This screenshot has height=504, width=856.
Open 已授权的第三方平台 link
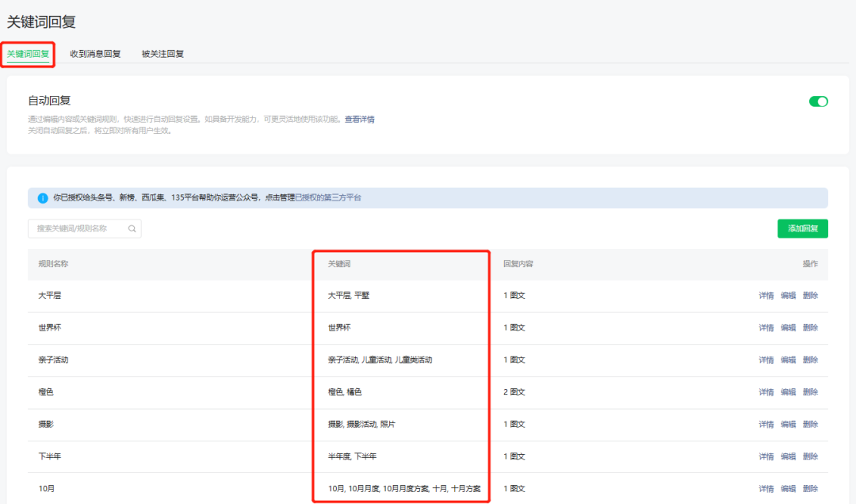click(328, 198)
